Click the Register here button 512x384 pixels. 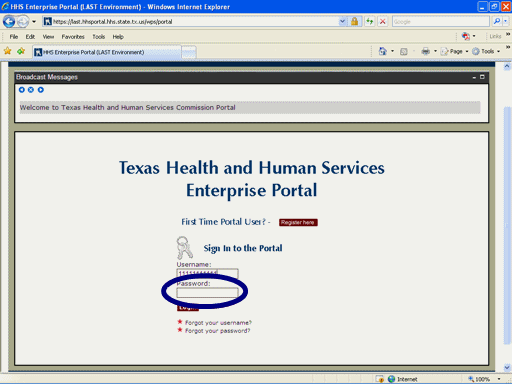(298, 222)
